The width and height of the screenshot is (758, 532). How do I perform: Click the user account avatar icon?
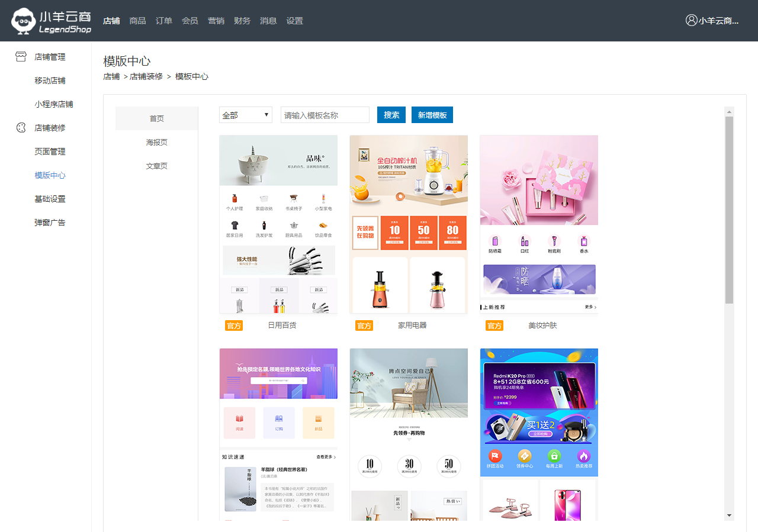tap(691, 20)
